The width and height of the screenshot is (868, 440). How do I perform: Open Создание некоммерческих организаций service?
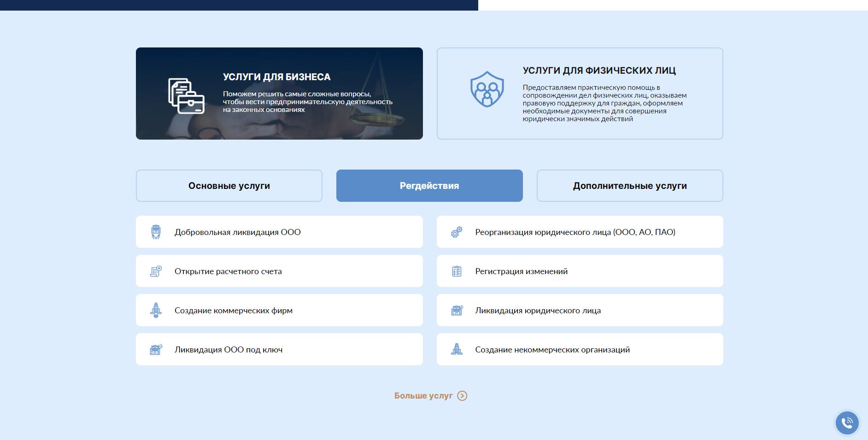580,349
